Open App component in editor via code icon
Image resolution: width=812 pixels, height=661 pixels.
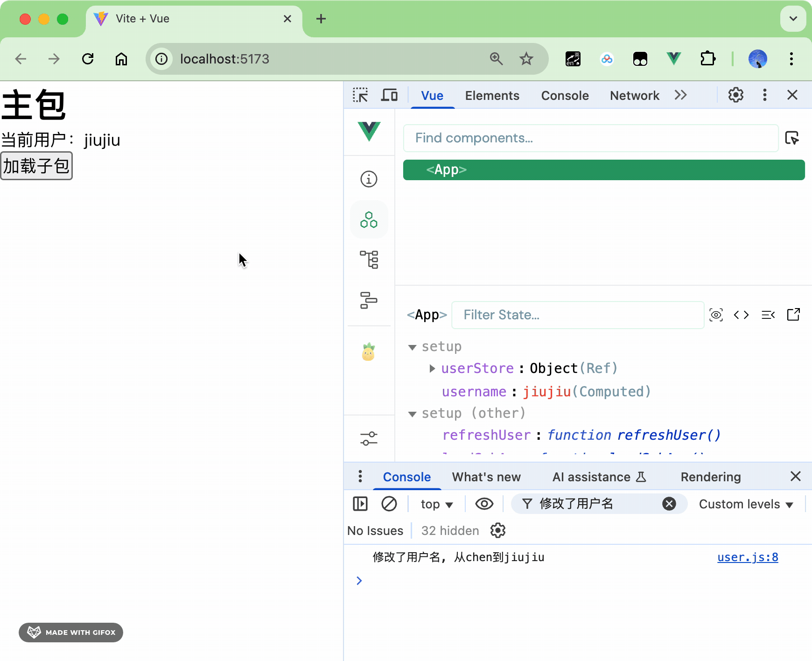coord(742,315)
